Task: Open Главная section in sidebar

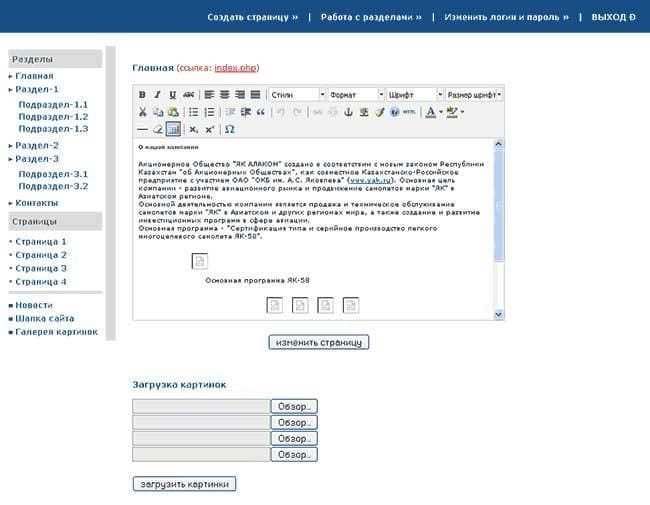Action: pyautogui.click(x=34, y=76)
